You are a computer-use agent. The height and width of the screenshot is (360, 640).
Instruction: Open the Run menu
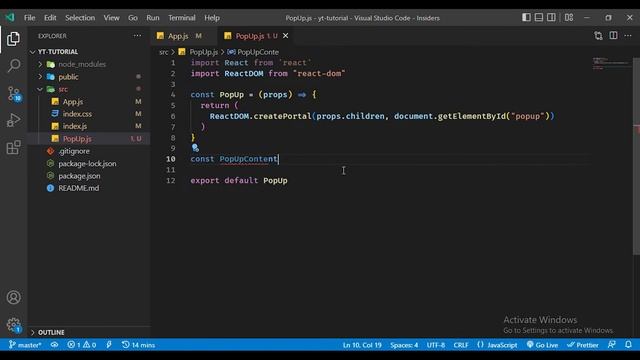click(153, 18)
